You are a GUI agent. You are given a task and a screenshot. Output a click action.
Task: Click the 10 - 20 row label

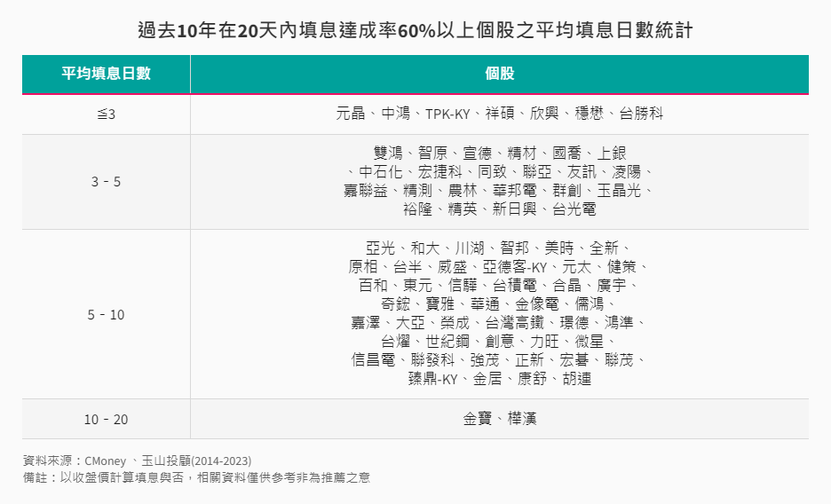click(x=106, y=420)
